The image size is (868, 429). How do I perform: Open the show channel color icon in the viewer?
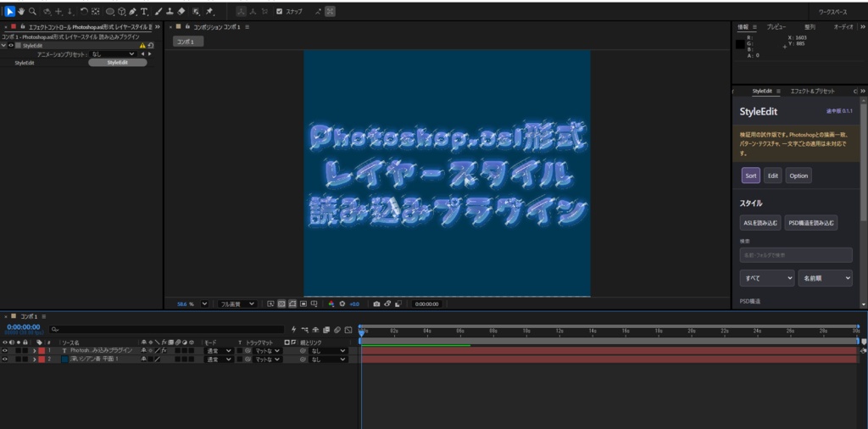[331, 304]
